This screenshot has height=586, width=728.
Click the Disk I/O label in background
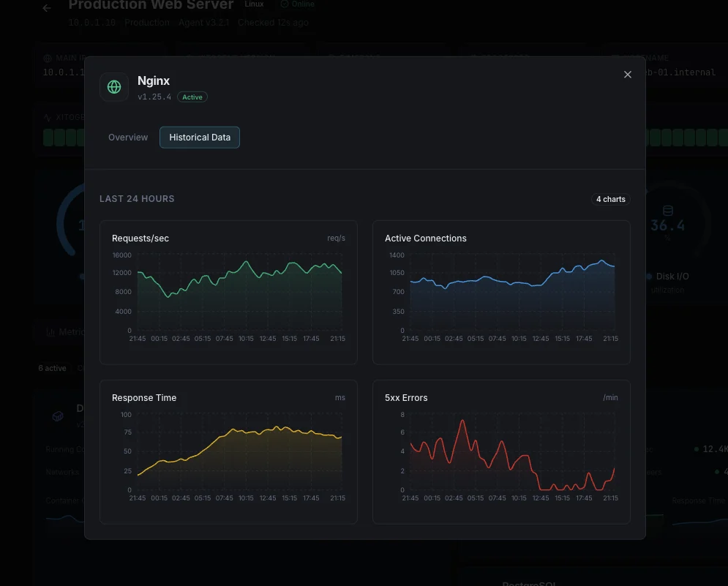(x=672, y=277)
